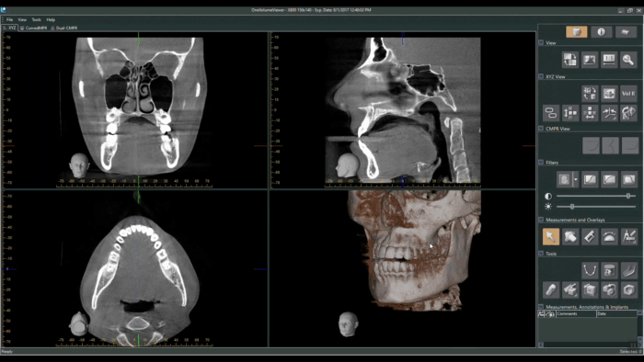The width and height of the screenshot is (644, 362).
Task: Select the magnifier zoom tool
Action: click(628, 60)
